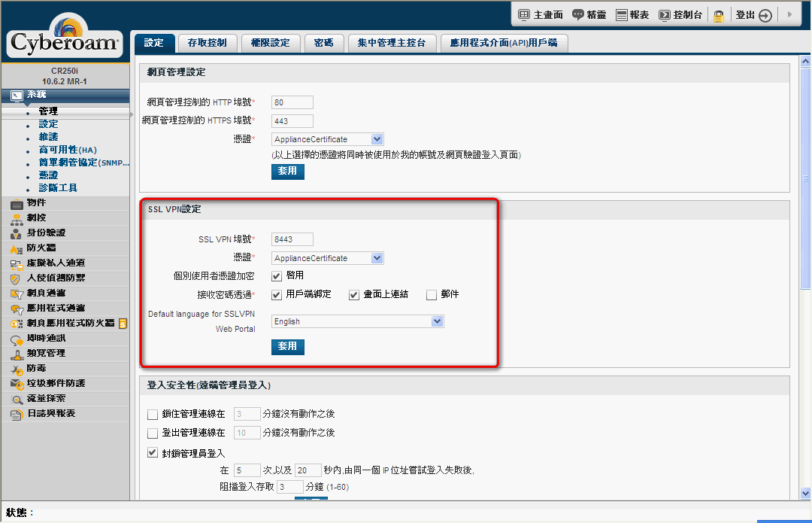Open the 日誌與報表 logs icon

[17, 415]
